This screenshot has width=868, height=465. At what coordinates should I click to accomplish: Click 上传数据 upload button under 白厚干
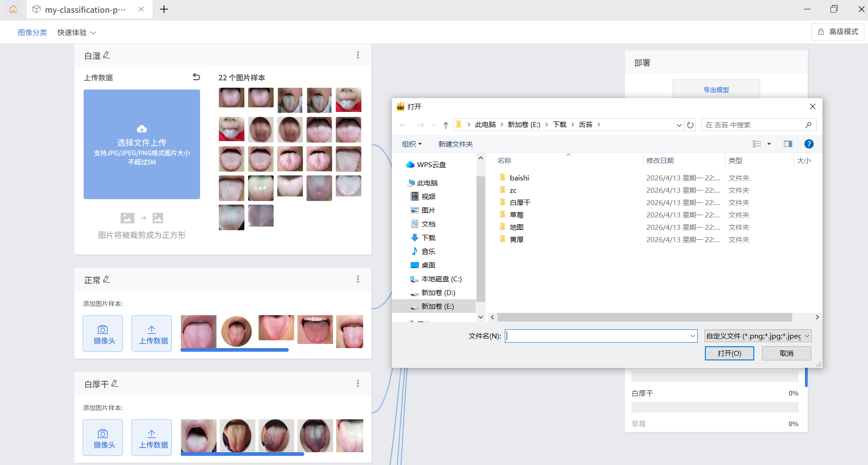point(152,438)
